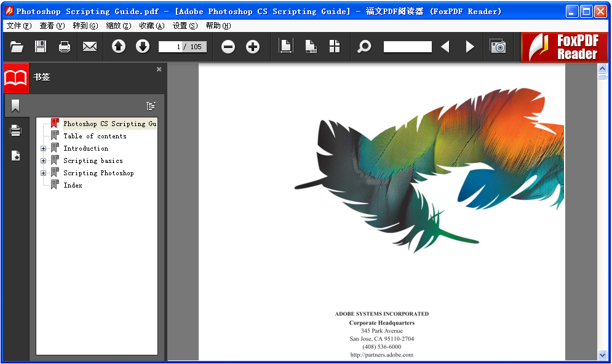This screenshot has width=612, height=364.
Task: Click the search text box
Action: pyautogui.click(x=407, y=47)
